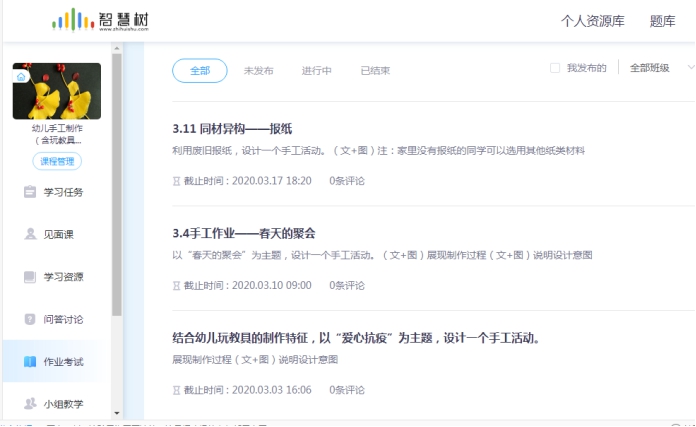Click the 作业考试 book icon

coord(30,362)
